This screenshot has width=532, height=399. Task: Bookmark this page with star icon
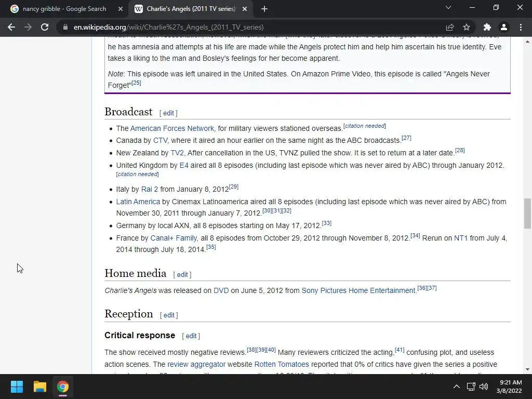click(467, 27)
